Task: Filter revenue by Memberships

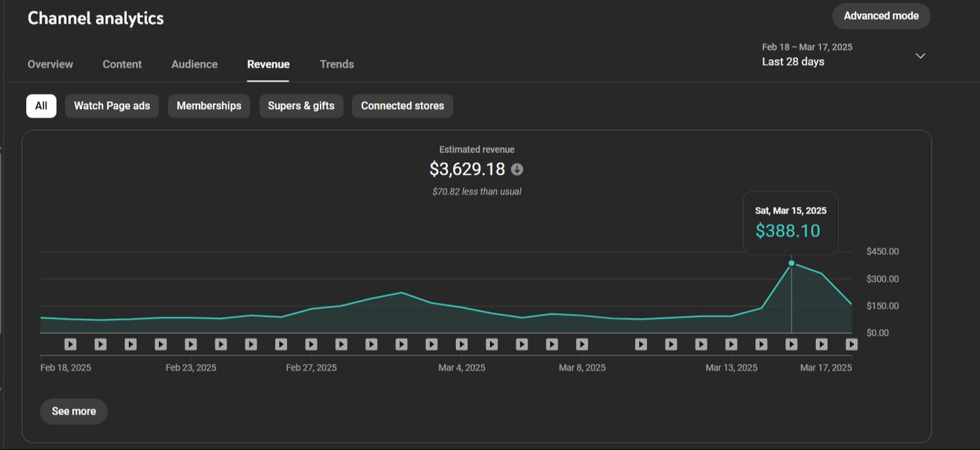Action: coord(209,106)
